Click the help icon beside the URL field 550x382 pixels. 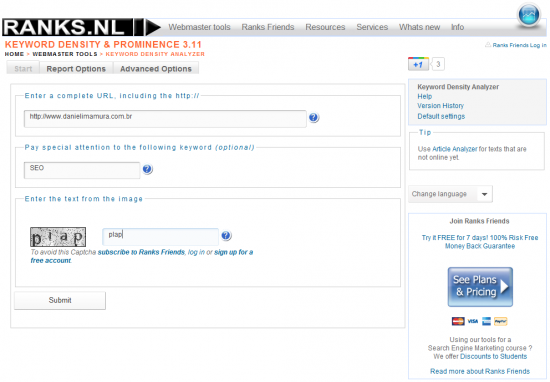[314, 118]
